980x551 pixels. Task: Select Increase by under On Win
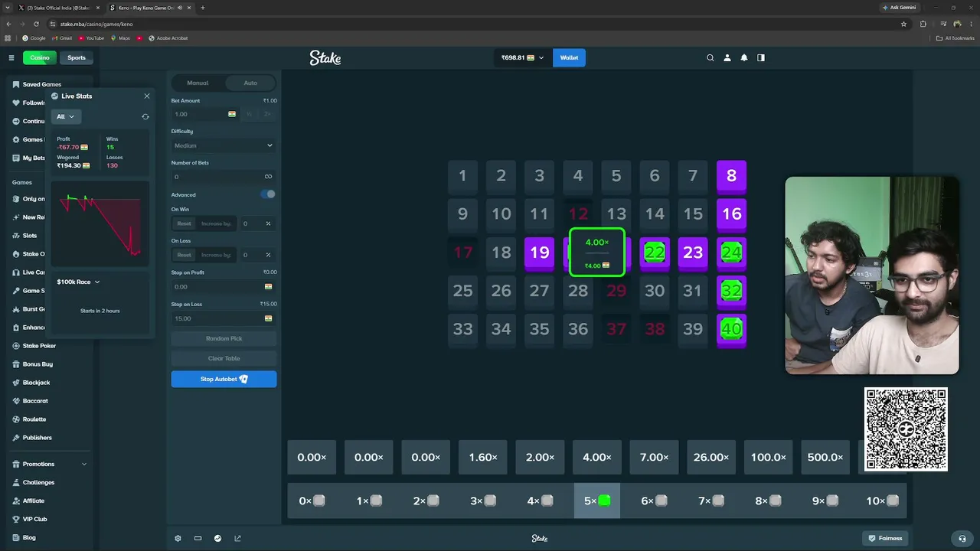216,223
